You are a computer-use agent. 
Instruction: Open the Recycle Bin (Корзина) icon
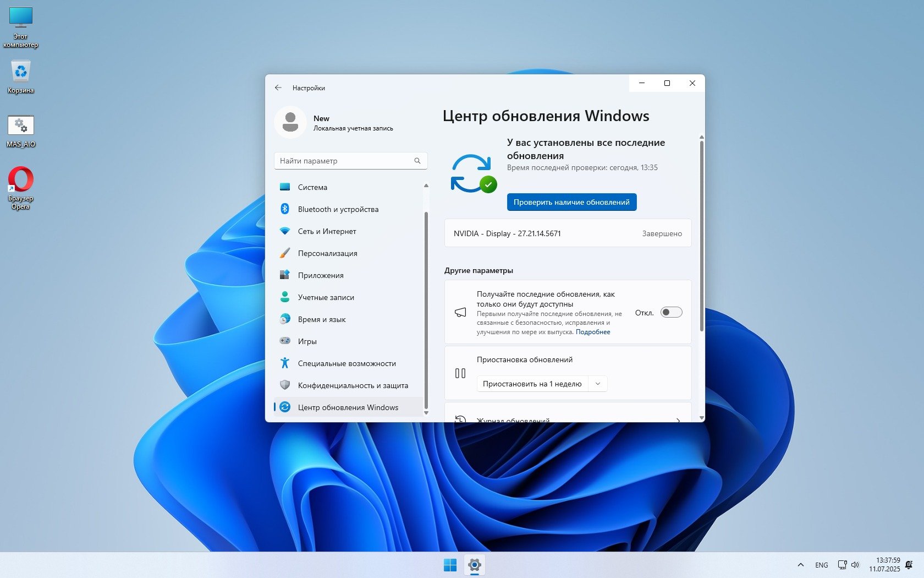(x=21, y=72)
